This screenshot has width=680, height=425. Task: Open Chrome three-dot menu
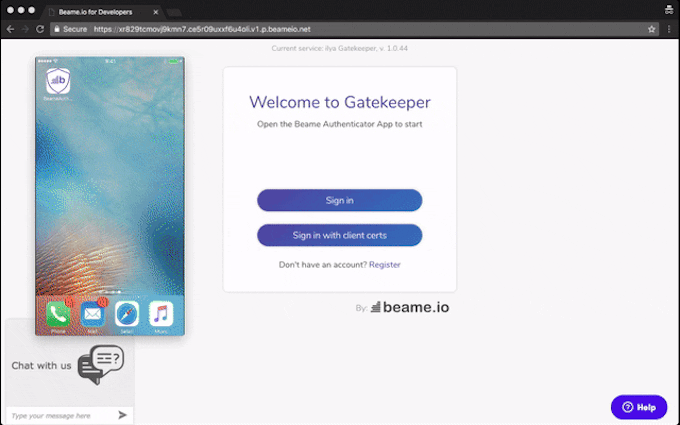click(669, 29)
